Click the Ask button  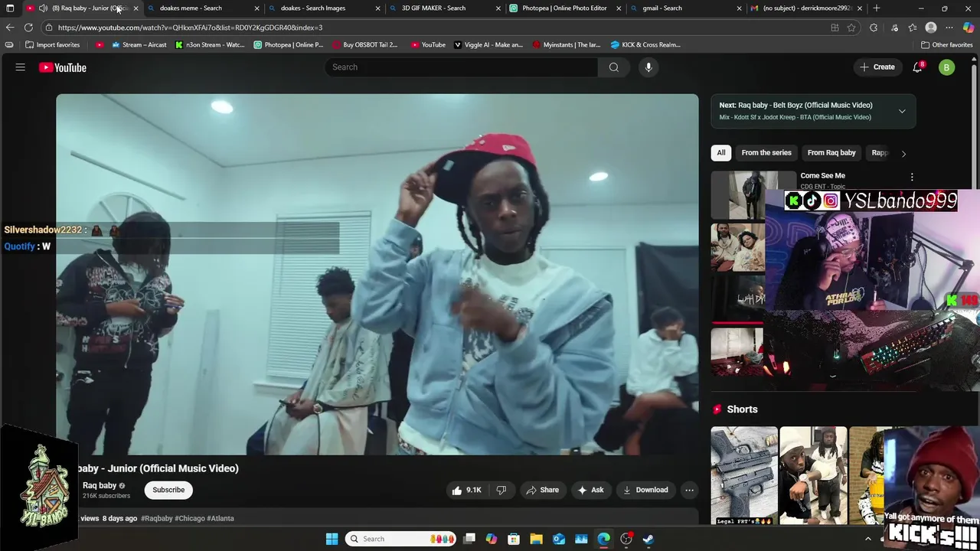[x=590, y=490]
